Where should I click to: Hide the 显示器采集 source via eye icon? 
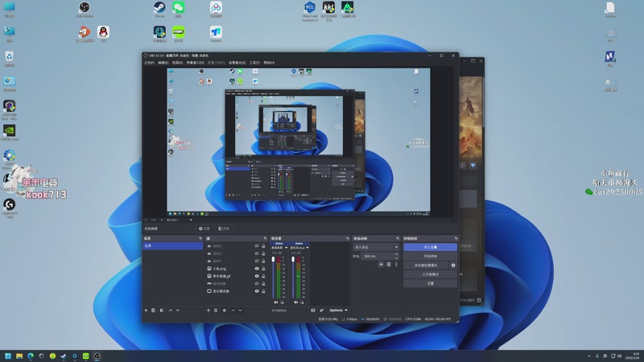click(x=257, y=291)
